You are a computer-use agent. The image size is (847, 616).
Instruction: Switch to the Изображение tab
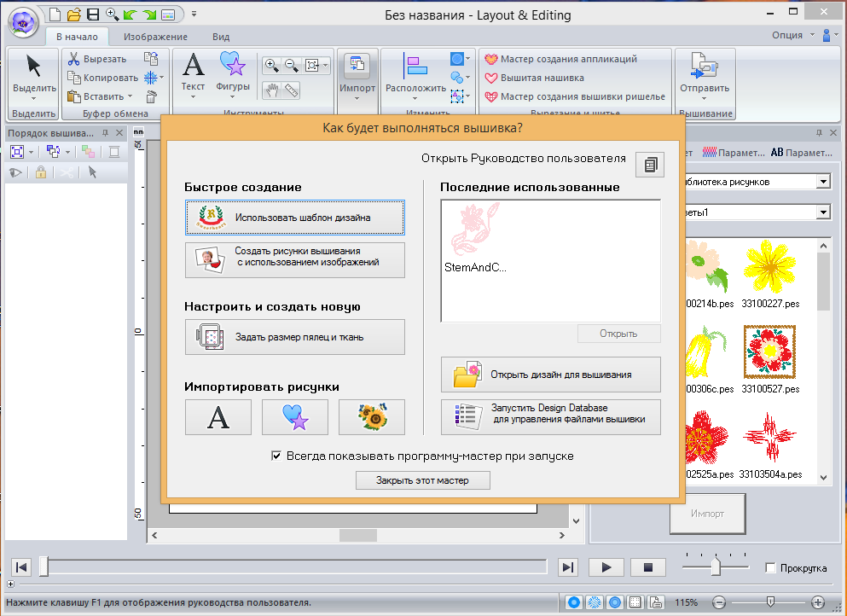(155, 37)
